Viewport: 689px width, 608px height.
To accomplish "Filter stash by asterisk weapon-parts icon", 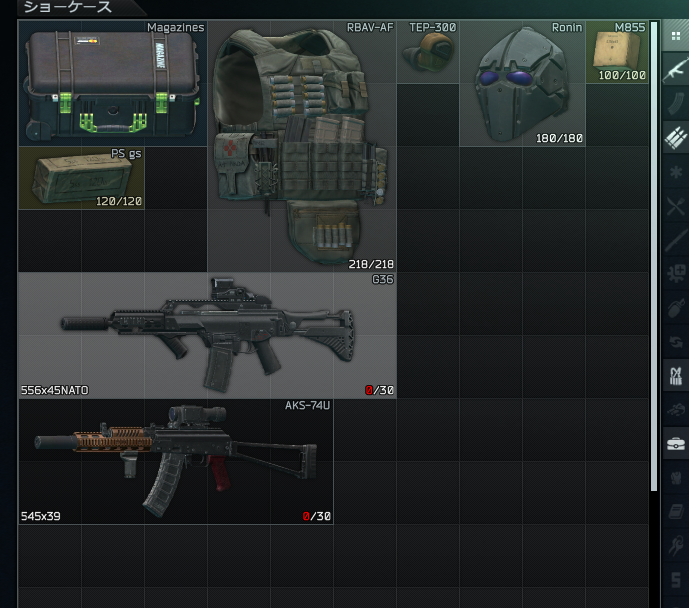I will tap(676, 171).
